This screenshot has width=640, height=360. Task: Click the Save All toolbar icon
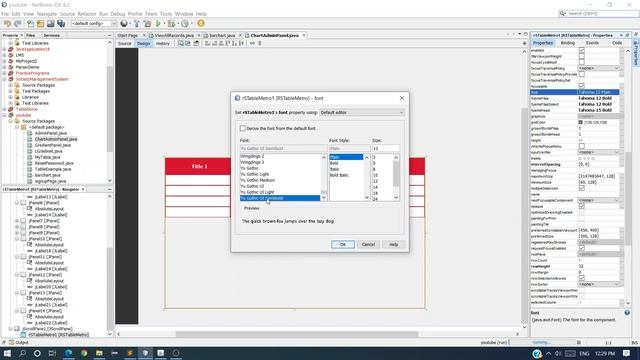click(61, 24)
